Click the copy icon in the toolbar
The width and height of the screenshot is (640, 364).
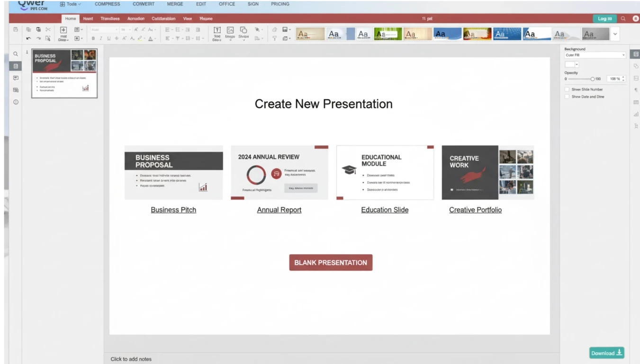point(28,29)
